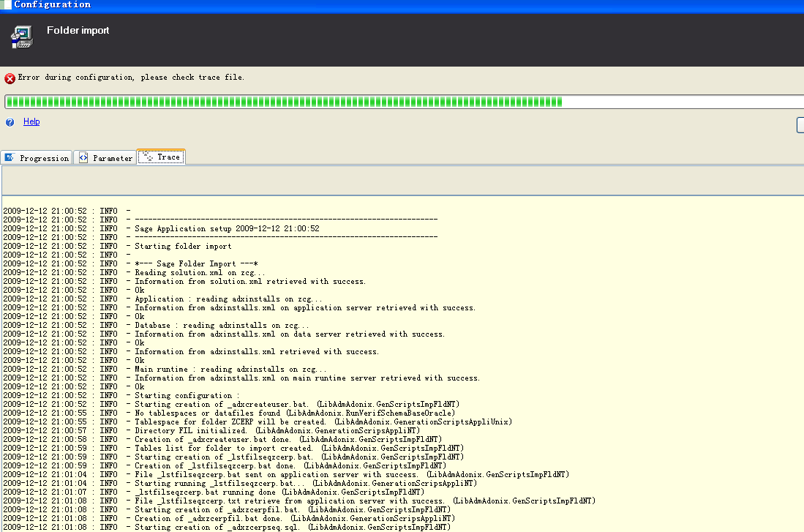Click the "Starting creation of _adxzcerpseq.sql" log line
This screenshot has width=804, height=532.
(293, 528)
